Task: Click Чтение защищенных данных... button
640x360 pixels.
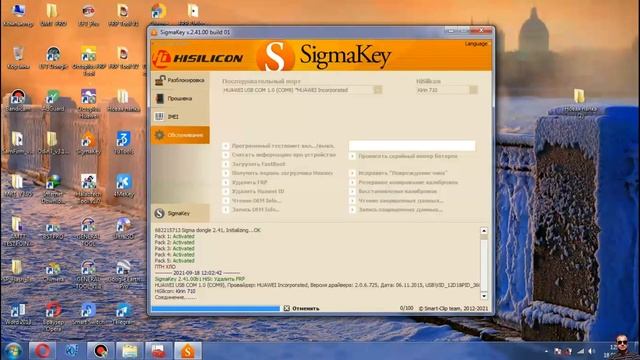Action: coord(396,201)
